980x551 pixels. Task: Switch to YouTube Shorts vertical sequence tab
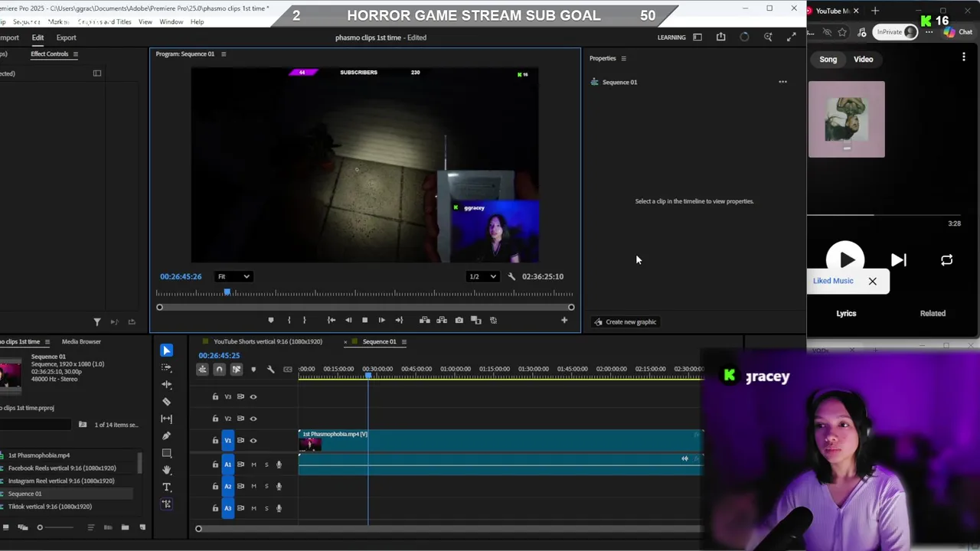pos(268,341)
